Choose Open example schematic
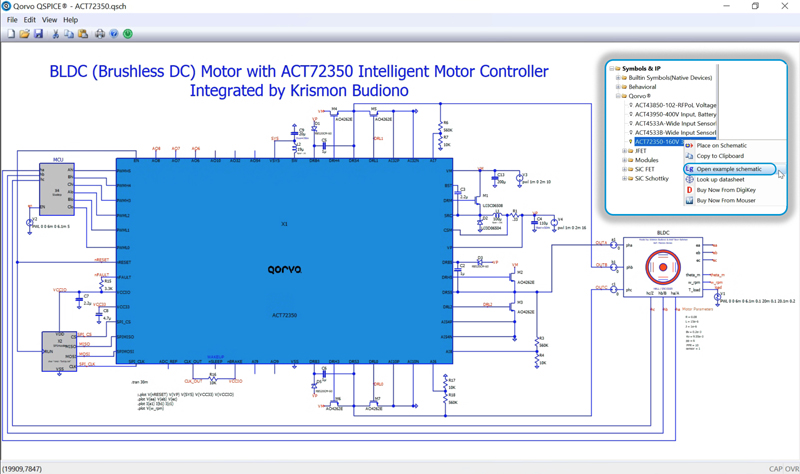Image resolution: width=800 pixels, height=474 pixels. click(729, 169)
